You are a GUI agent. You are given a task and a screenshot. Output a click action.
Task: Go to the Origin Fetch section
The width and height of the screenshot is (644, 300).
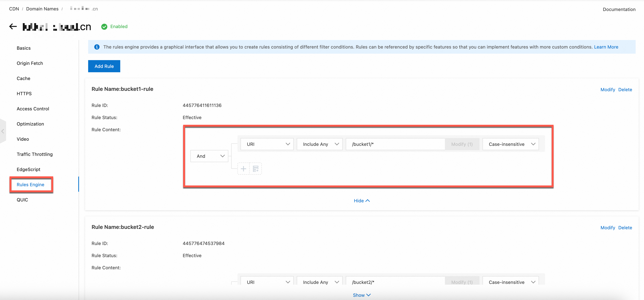coord(30,63)
